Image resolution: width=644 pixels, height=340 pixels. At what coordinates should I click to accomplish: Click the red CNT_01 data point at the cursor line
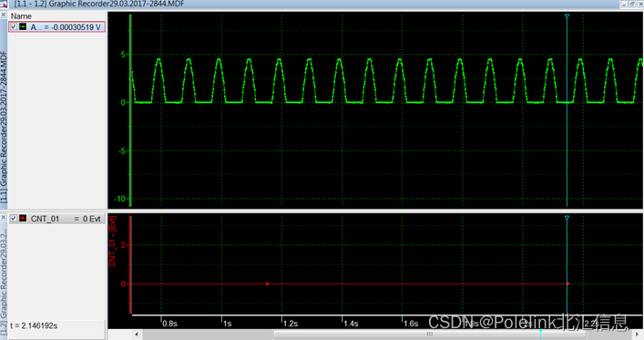(x=568, y=283)
